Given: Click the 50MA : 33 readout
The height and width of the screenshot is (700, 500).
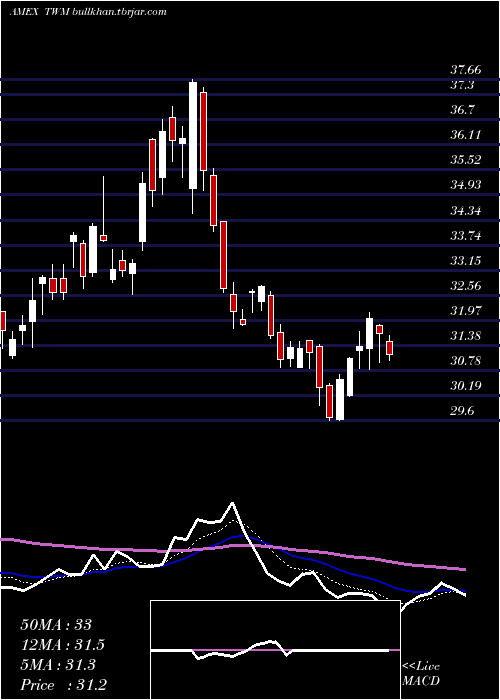Looking at the screenshot, I should tap(56, 625).
